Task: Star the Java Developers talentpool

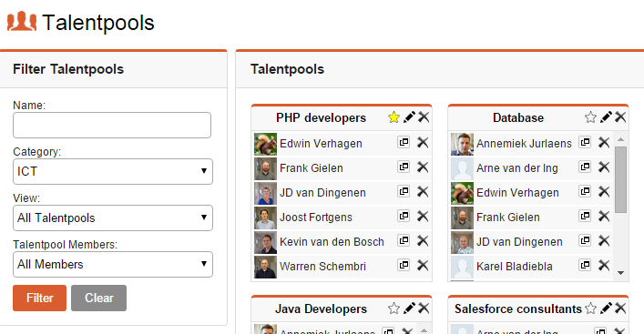Action: click(394, 309)
